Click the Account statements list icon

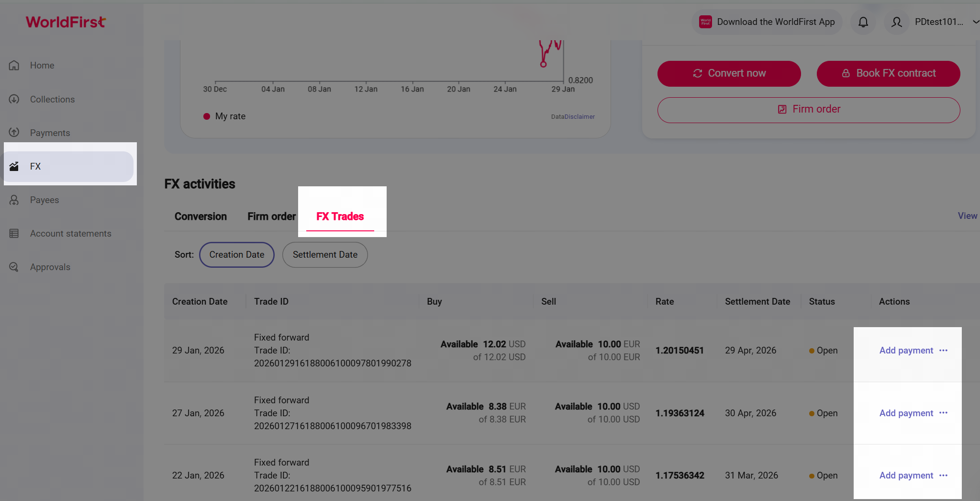pos(14,233)
